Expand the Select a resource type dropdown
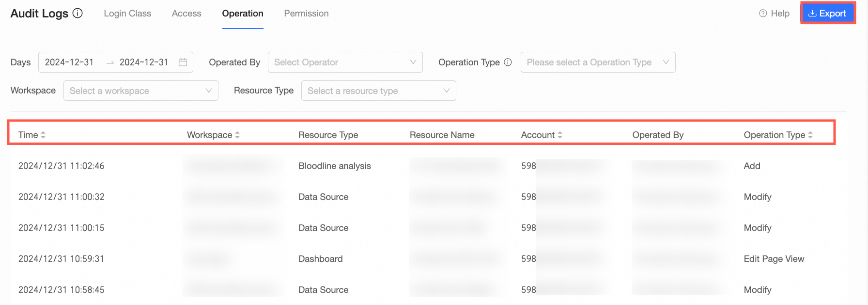The height and width of the screenshot is (305, 868). click(x=378, y=91)
